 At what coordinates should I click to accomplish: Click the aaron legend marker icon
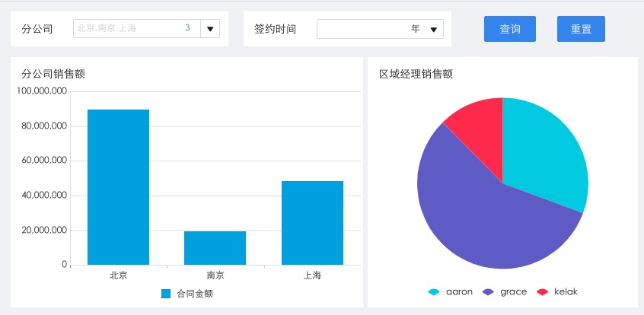coord(434,292)
